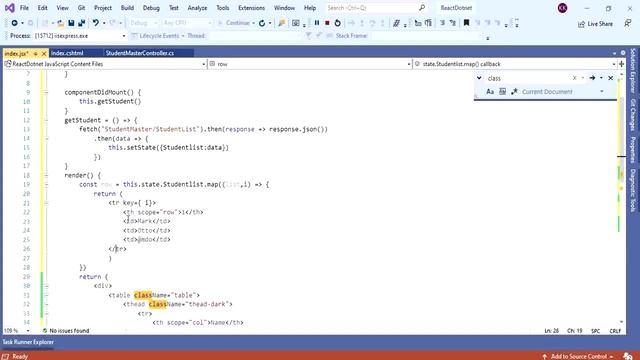Click the comment-out selected lines icon
Screen dimensions: 640x360
[x=396, y=23]
